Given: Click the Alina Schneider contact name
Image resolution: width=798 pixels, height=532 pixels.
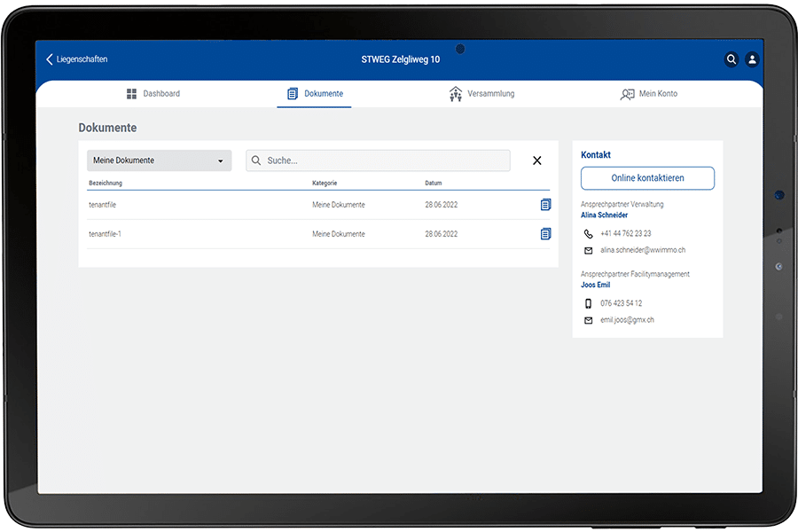Looking at the screenshot, I should coord(604,215).
